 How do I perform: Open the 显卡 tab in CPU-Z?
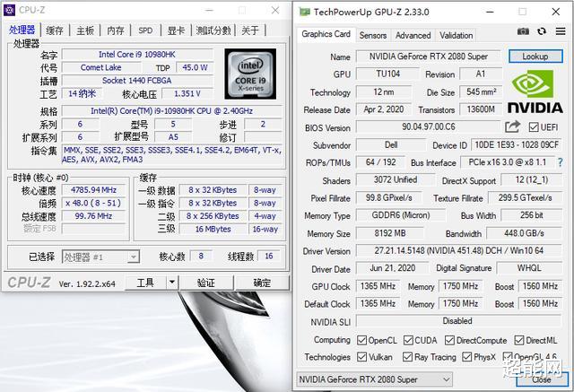tap(176, 30)
